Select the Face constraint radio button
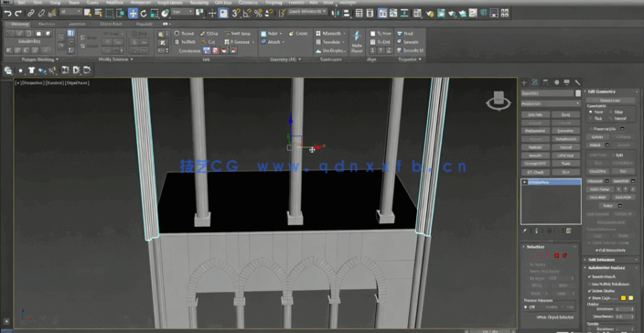Viewport: 644px width, 333px height. pyautogui.click(x=591, y=118)
